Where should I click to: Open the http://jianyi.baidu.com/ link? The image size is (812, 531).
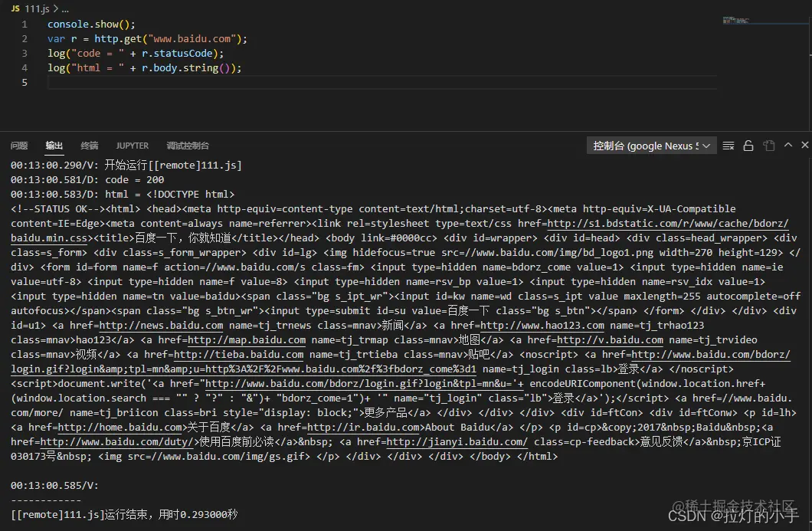(x=457, y=442)
